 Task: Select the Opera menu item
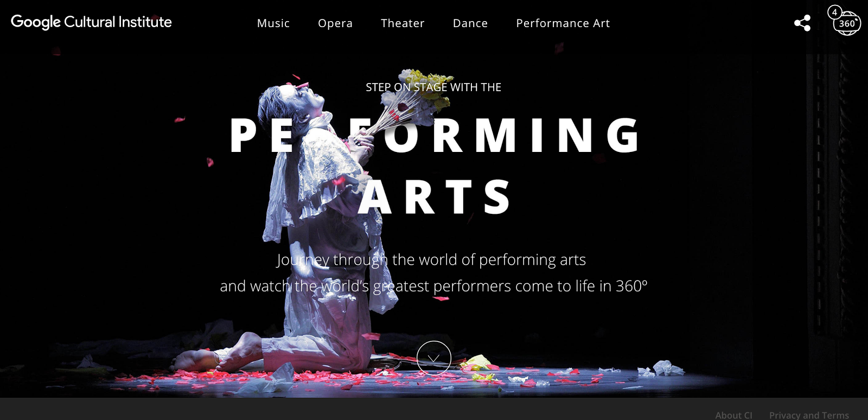tap(335, 23)
